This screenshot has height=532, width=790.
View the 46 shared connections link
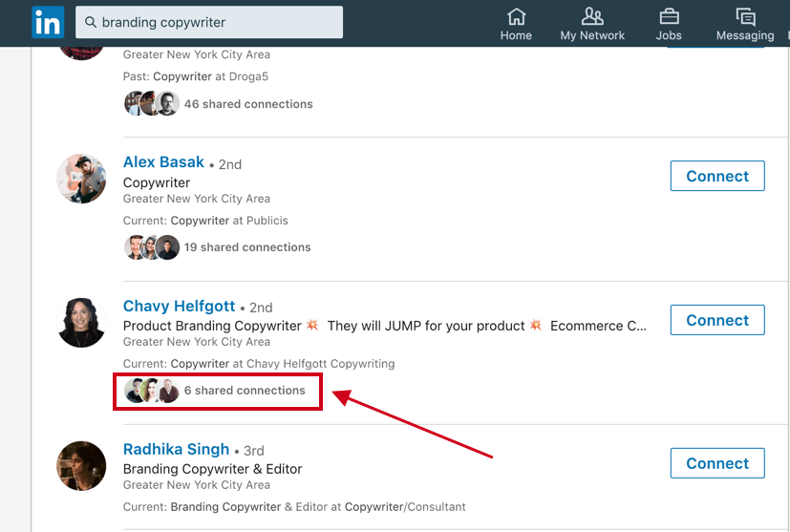tap(247, 104)
